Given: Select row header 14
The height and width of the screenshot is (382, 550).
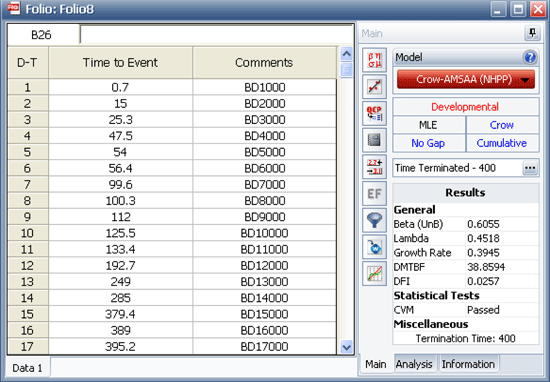Looking at the screenshot, I should click(x=28, y=298).
